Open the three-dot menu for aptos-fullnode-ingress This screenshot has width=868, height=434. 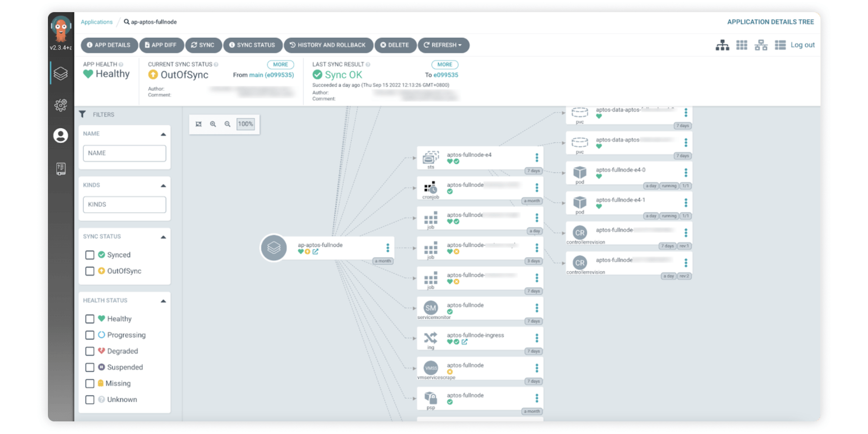(x=536, y=338)
